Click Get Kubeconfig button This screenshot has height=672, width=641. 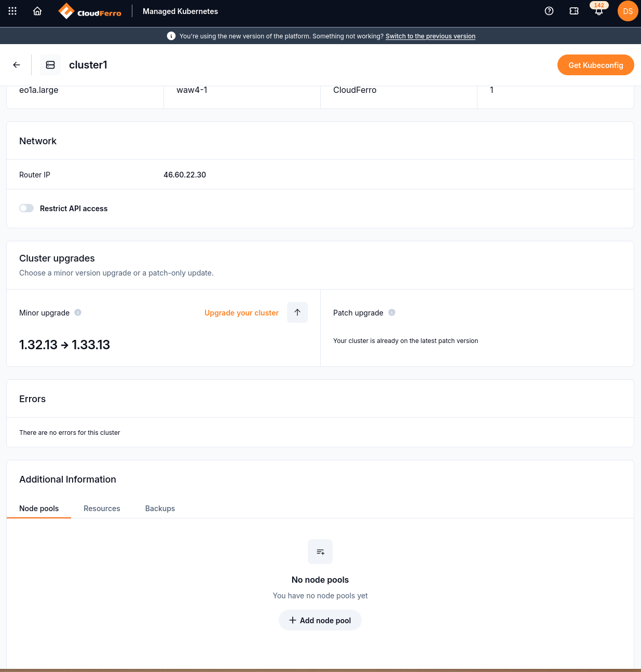click(x=596, y=65)
